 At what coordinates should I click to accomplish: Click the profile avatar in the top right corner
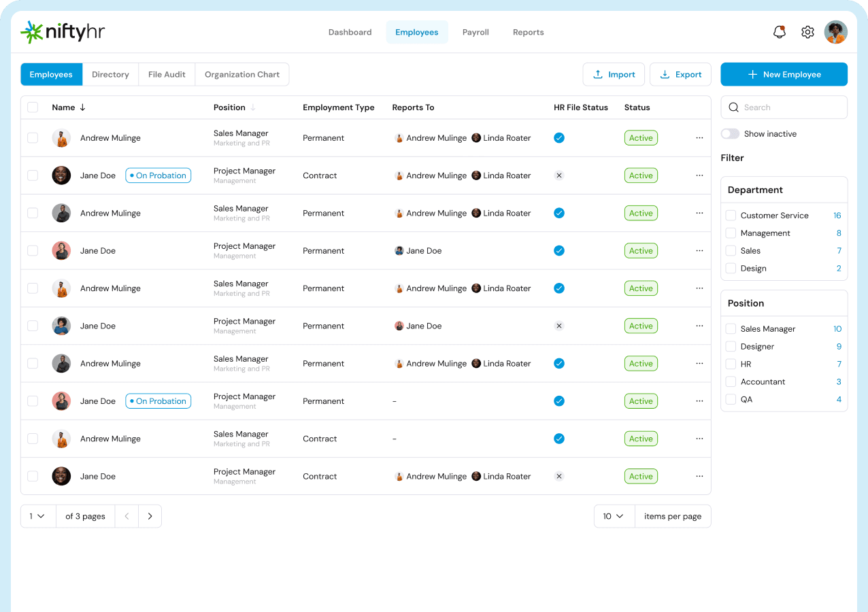coord(835,32)
